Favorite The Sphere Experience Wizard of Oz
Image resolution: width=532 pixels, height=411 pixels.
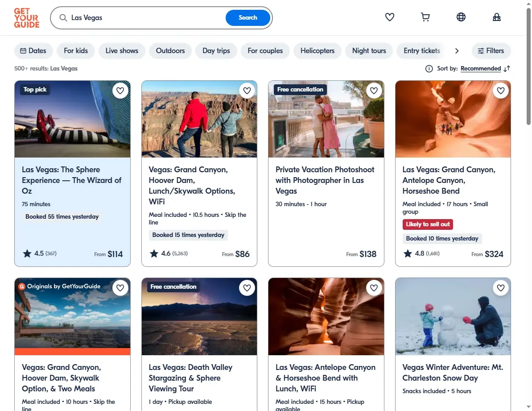coord(120,91)
